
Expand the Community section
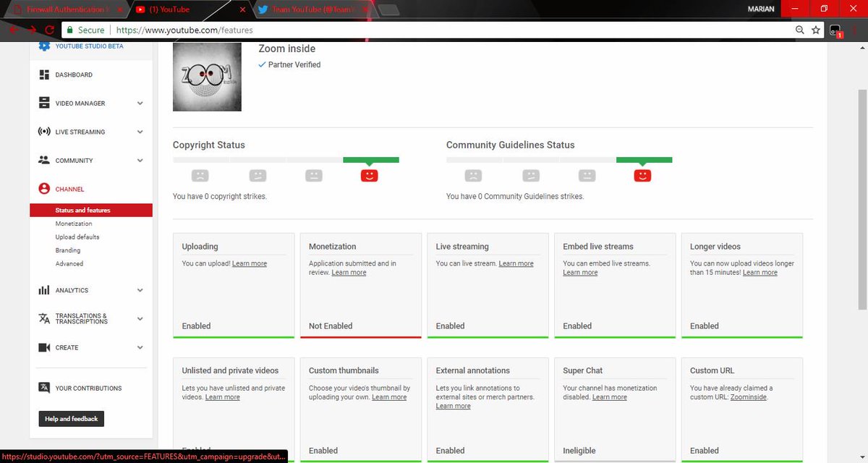click(140, 161)
